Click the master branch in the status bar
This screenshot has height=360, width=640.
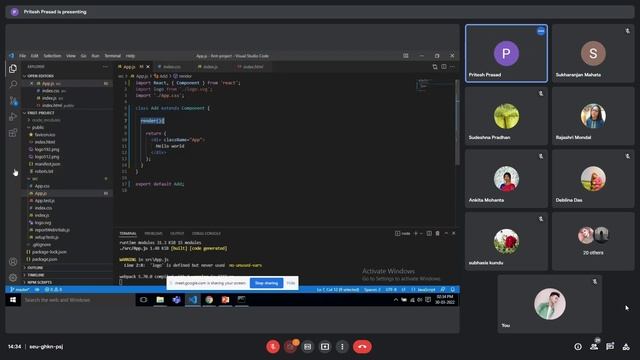coord(20,289)
